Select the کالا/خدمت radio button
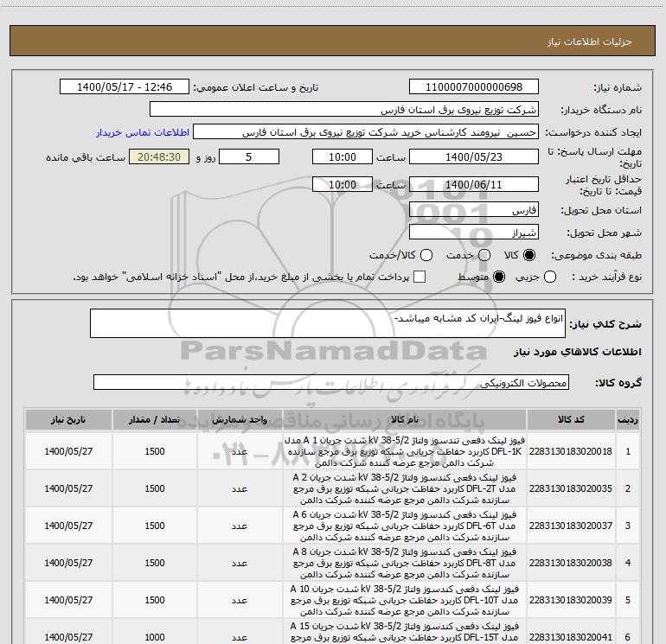The width and height of the screenshot is (666, 644). [x=426, y=255]
